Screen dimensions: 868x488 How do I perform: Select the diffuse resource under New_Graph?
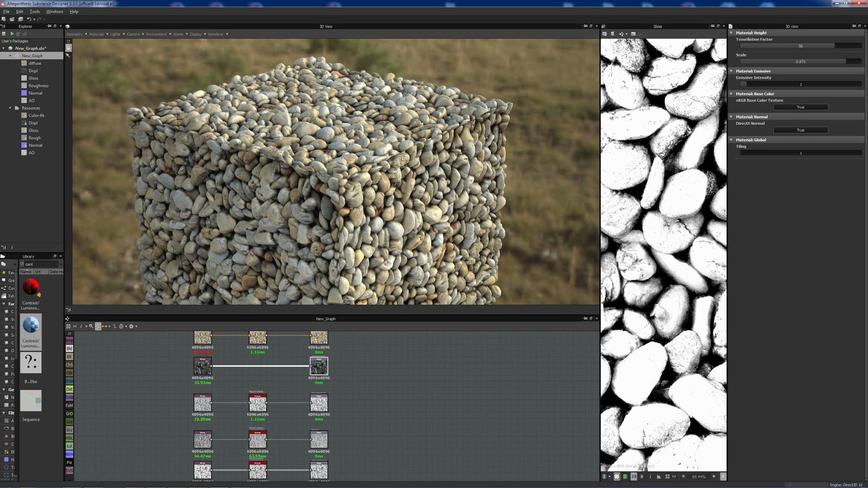coord(36,63)
